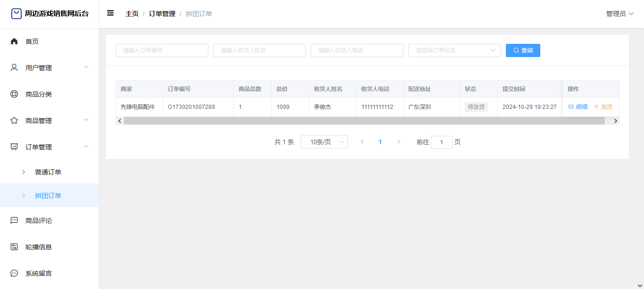Open 商品分类 category menu item
The width and height of the screenshot is (644, 289).
click(x=39, y=94)
